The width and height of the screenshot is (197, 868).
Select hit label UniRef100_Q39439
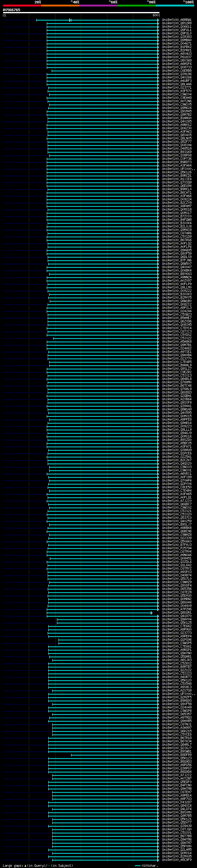[x=176, y=826]
